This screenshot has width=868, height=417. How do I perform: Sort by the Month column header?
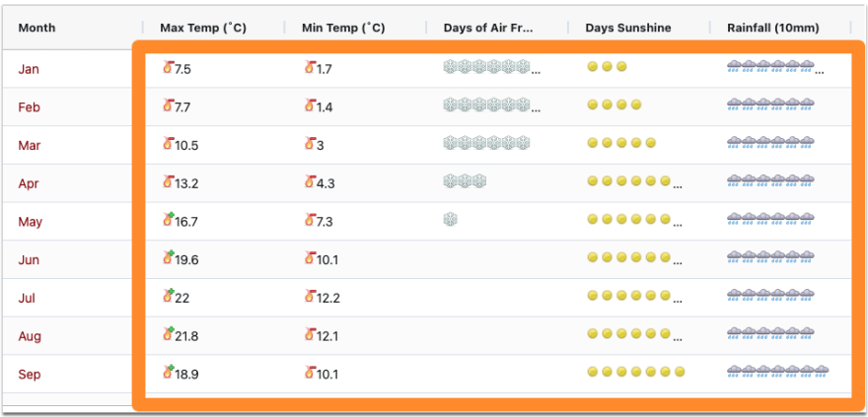pyautogui.click(x=37, y=28)
